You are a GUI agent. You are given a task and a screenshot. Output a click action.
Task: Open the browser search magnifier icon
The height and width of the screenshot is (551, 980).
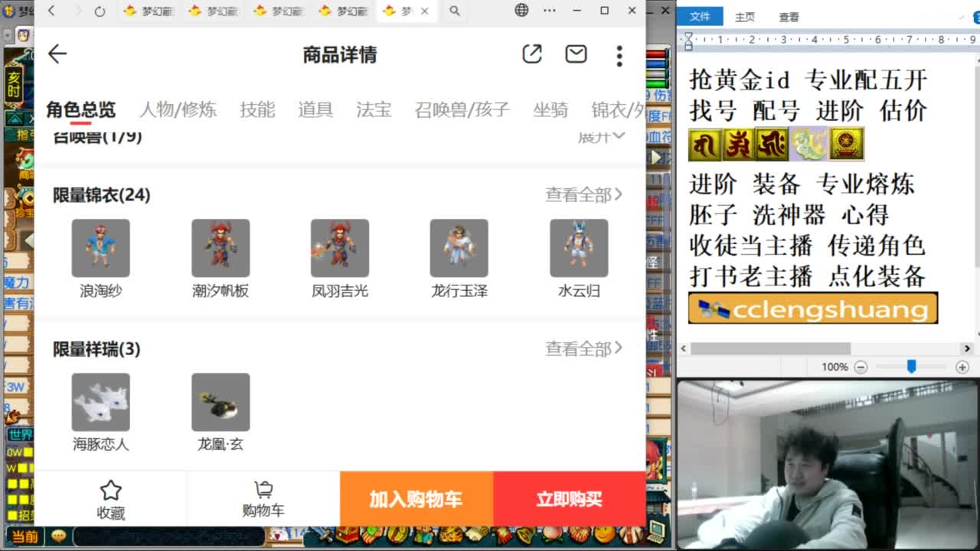pyautogui.click(x=454, y=11)
